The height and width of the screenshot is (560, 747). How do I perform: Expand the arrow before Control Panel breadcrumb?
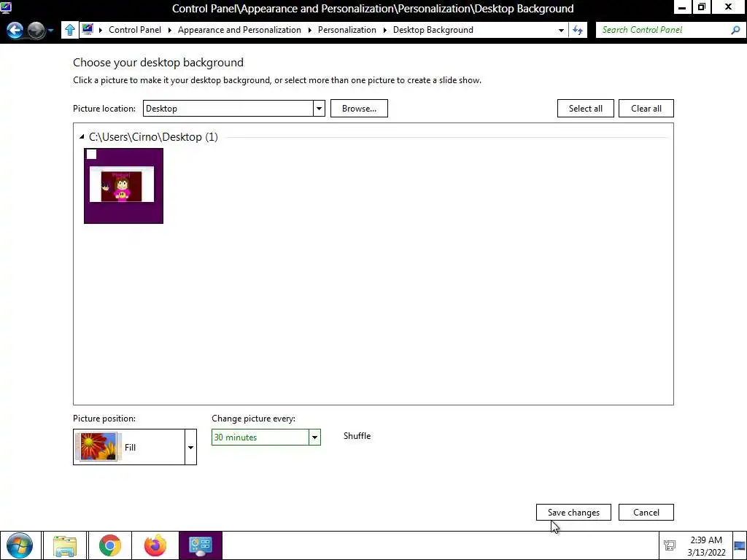(x=101, y=30)
